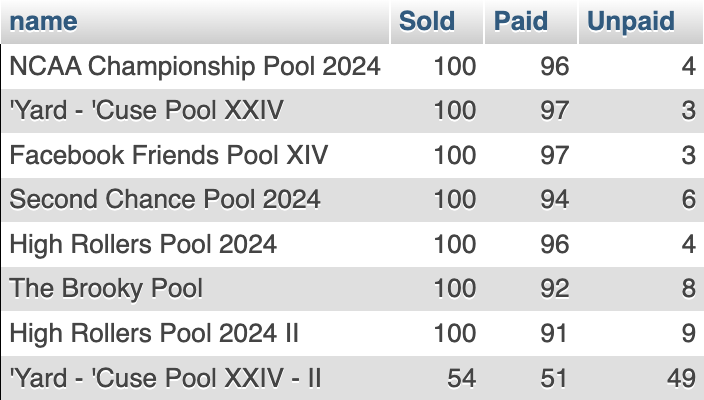
Task: Click the Paid value 94 for Second Chance Pool
Action: coord(555,199)
